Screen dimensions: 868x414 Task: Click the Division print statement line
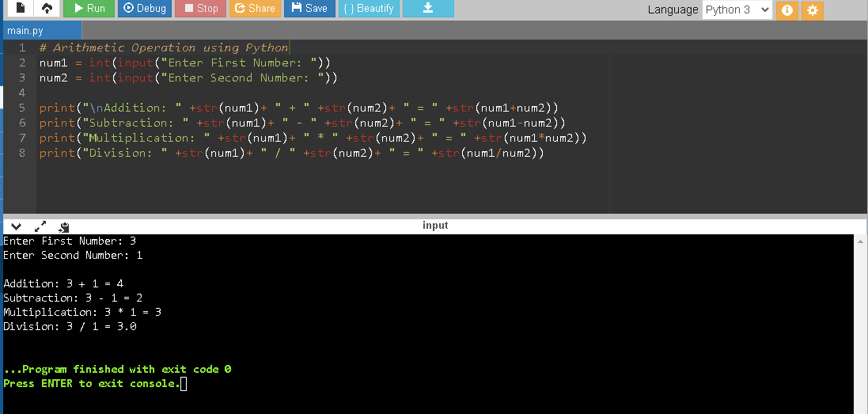[x=292, y=153]
